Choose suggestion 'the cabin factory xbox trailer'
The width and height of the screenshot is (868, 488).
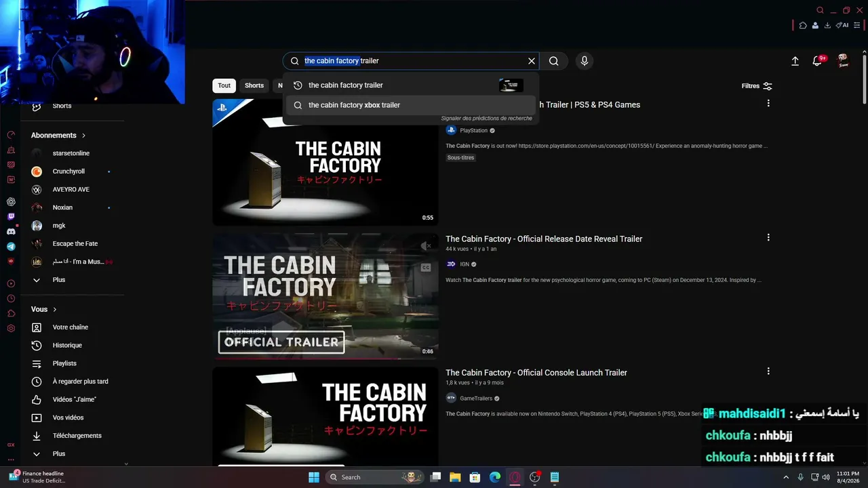(411, 105)
